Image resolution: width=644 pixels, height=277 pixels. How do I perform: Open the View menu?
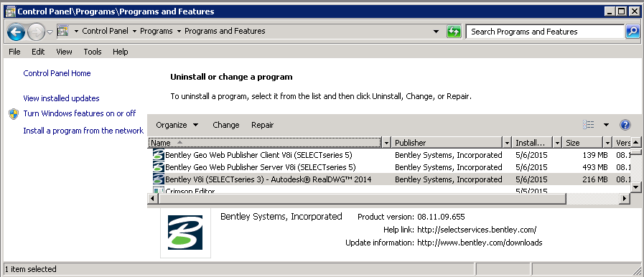click(64, 52)
